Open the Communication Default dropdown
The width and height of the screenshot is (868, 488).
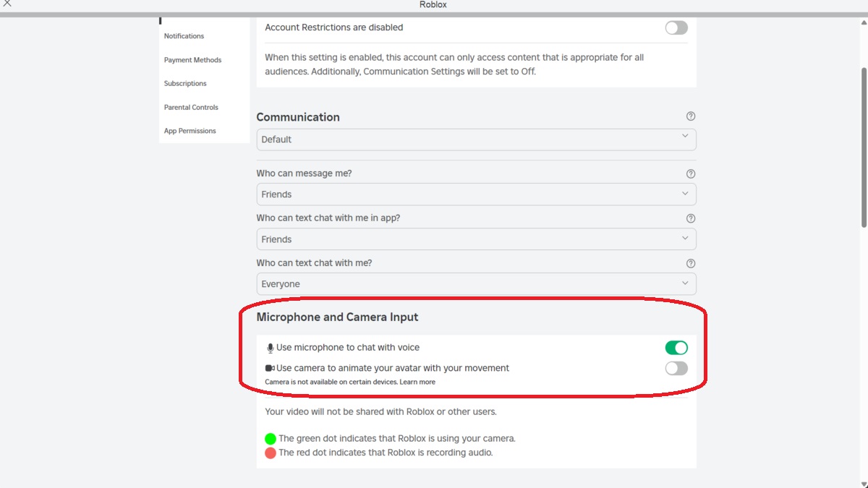tap(476, 140)
